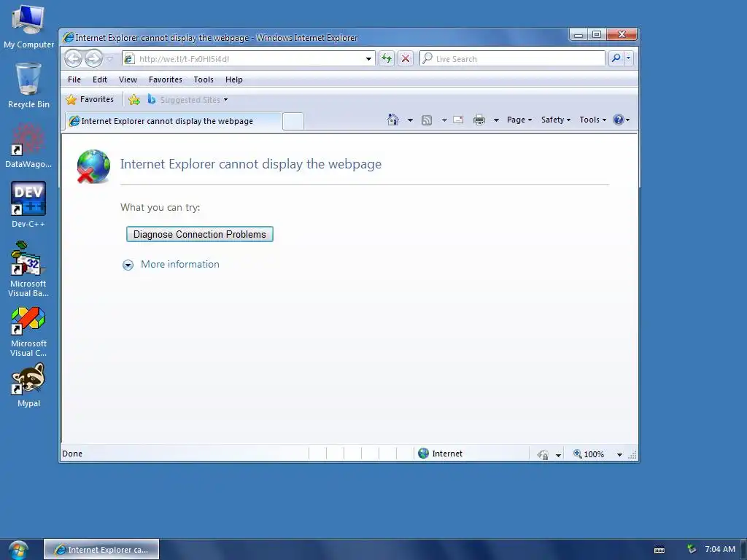The image size is (747, 560).
Task: Select the 'cannot display the webpage' tab
Action: [x=174, y=121]
